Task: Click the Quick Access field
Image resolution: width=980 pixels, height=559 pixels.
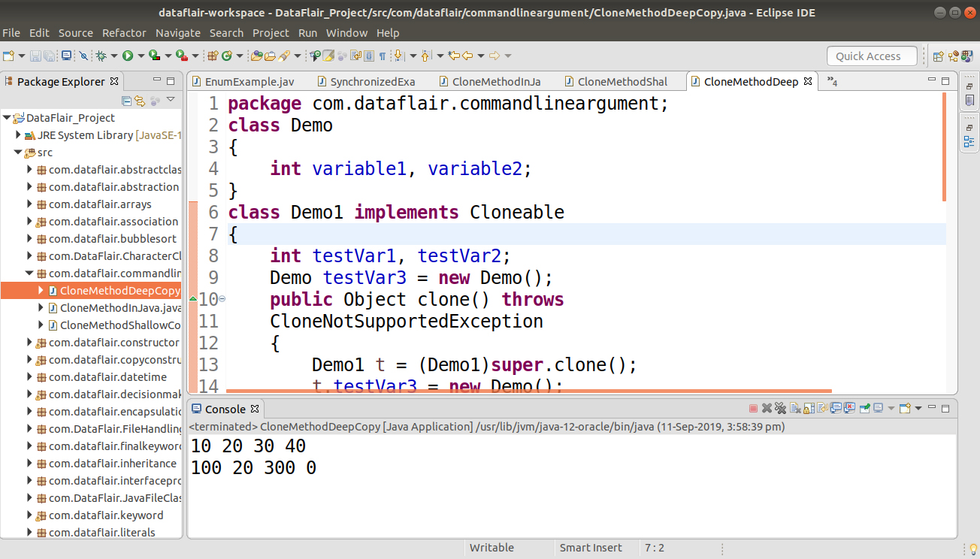Action: pyautogui.click(x=872, y=56)
